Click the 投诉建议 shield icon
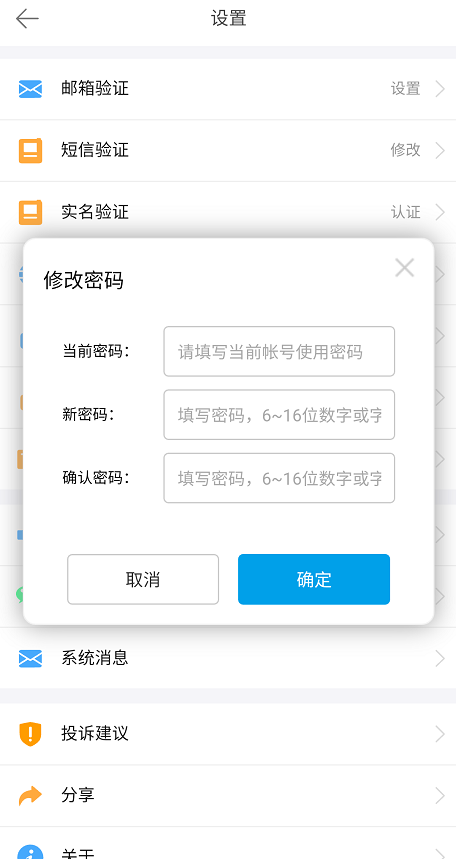The image size is (456, 859). (x=30, y=734)
